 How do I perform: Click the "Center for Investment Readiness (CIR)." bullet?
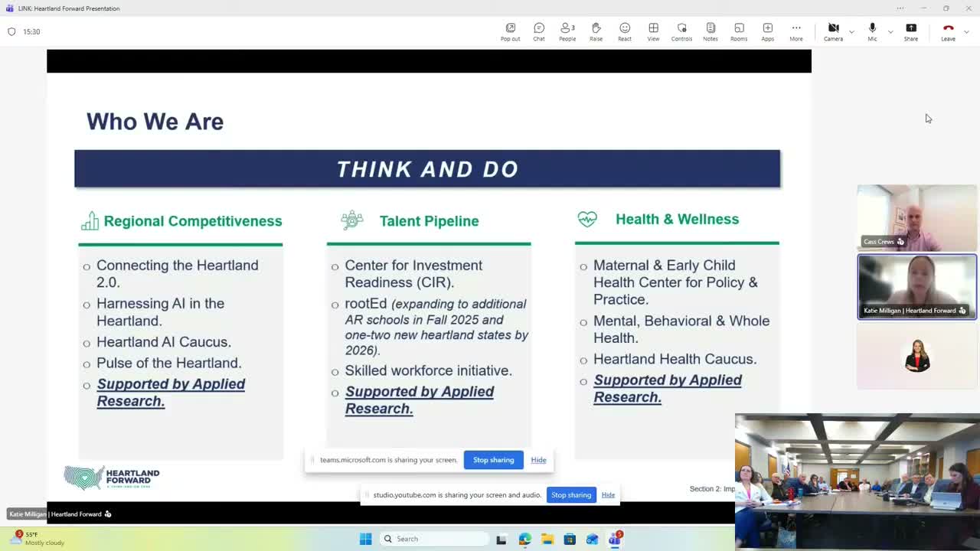tap(413, 274)
